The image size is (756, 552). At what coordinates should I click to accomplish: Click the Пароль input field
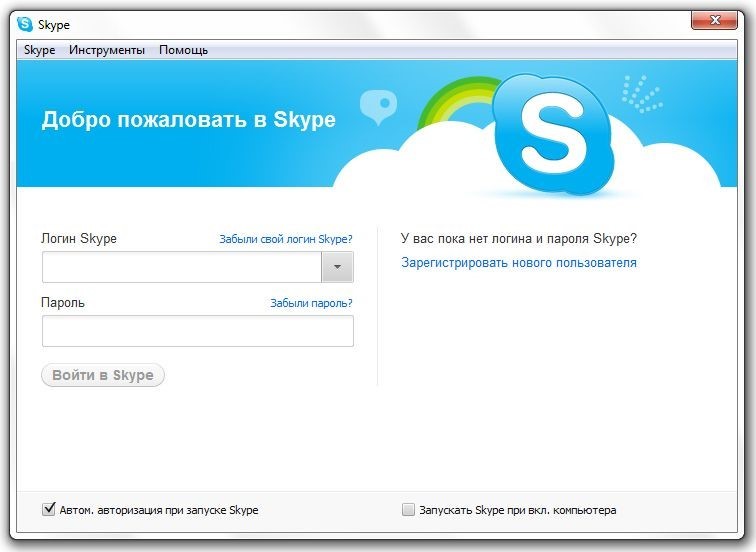coord(198,331)
